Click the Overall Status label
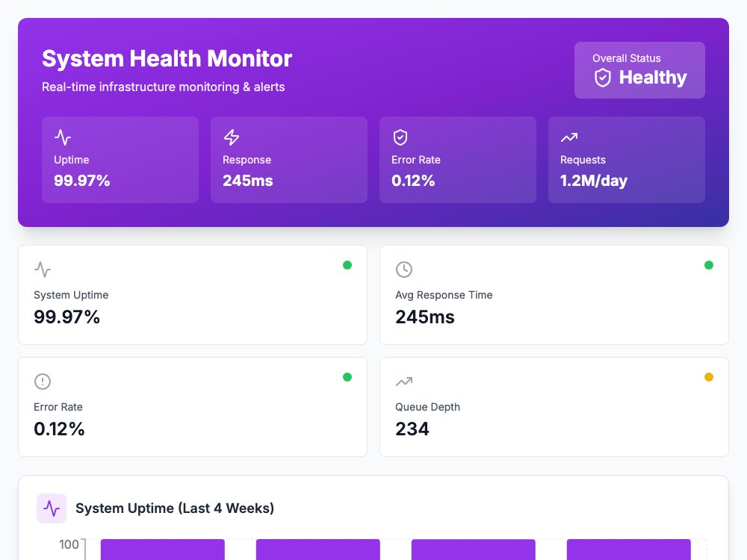 [627, 58]
